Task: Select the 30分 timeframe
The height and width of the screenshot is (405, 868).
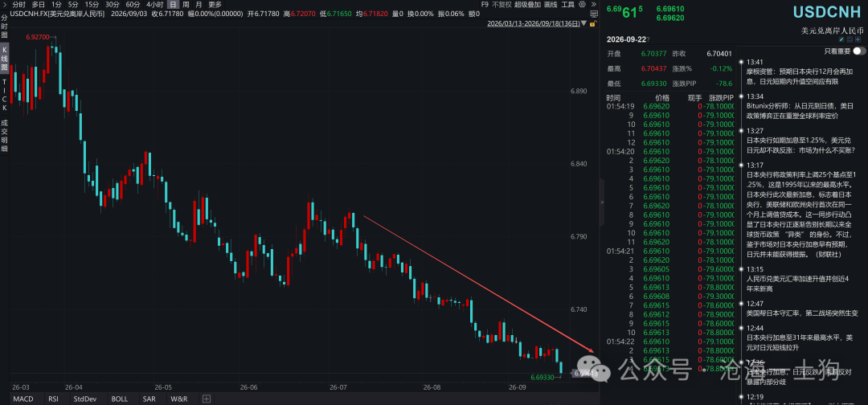Action: click(113, 4)
